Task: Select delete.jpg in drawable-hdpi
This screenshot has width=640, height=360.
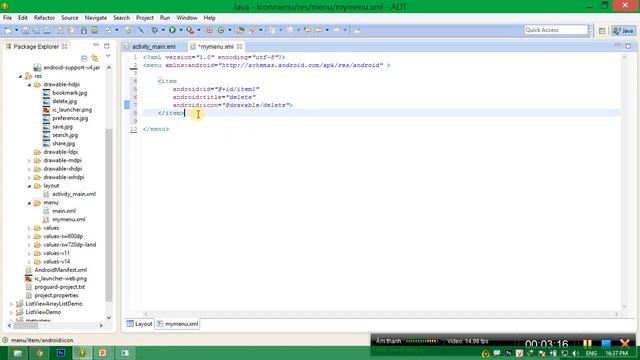Action: coord(64,101)
